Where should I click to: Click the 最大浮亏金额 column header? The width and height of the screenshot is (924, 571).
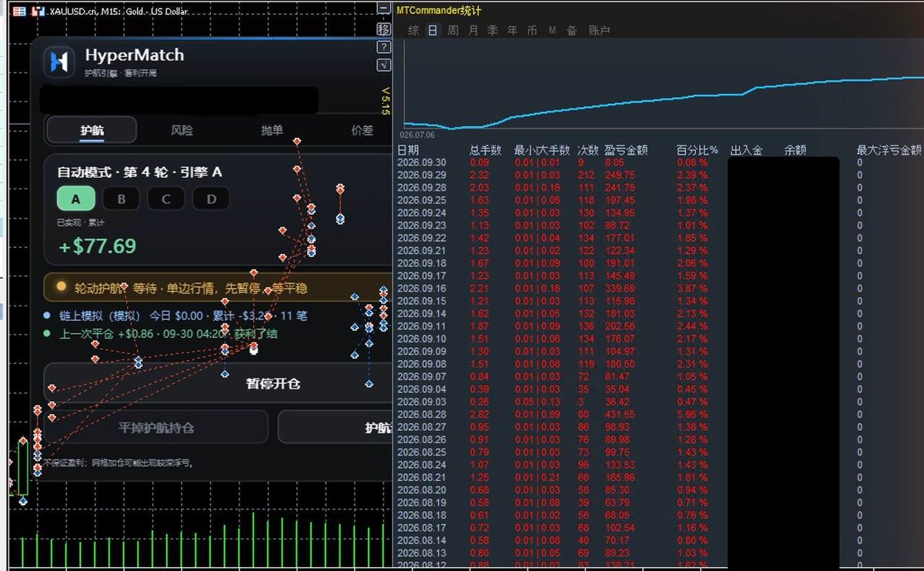tap(889, 150)
